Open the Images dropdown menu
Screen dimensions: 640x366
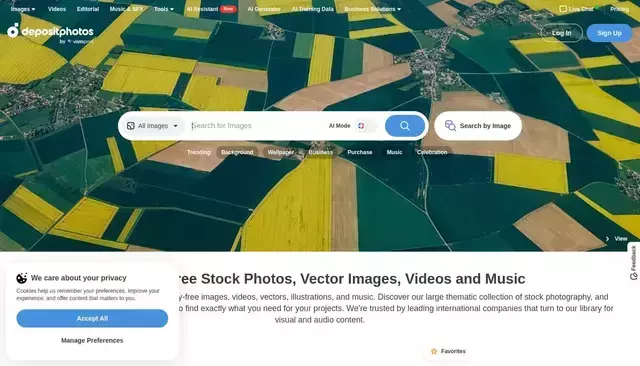click(x=23, y=9)
